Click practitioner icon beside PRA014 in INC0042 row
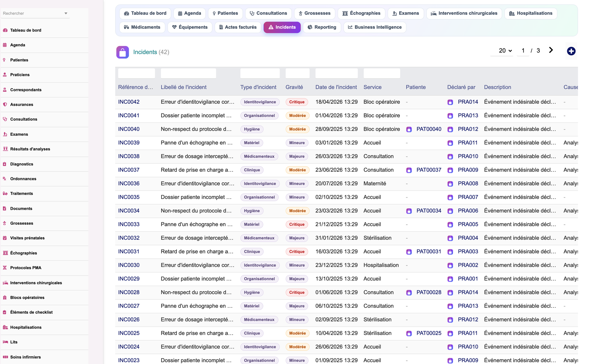The width and height of the screenshot is (589, 364). click(x=450, y=102)
